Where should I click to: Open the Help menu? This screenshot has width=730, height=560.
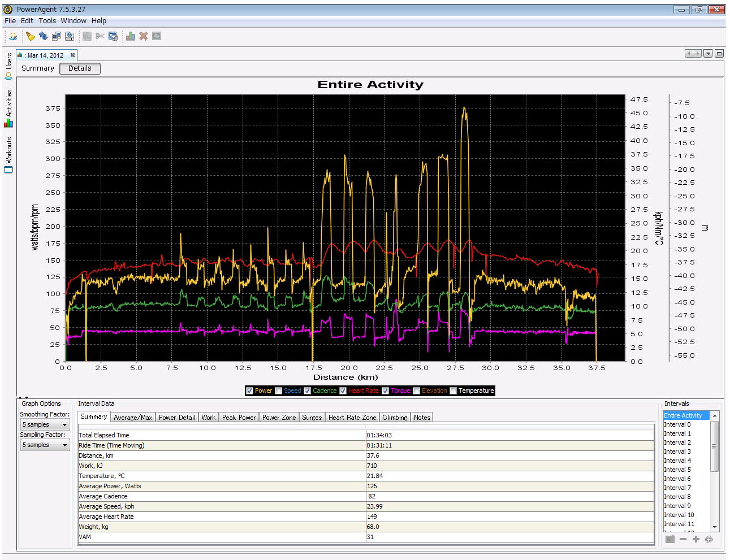pos(99,20)
